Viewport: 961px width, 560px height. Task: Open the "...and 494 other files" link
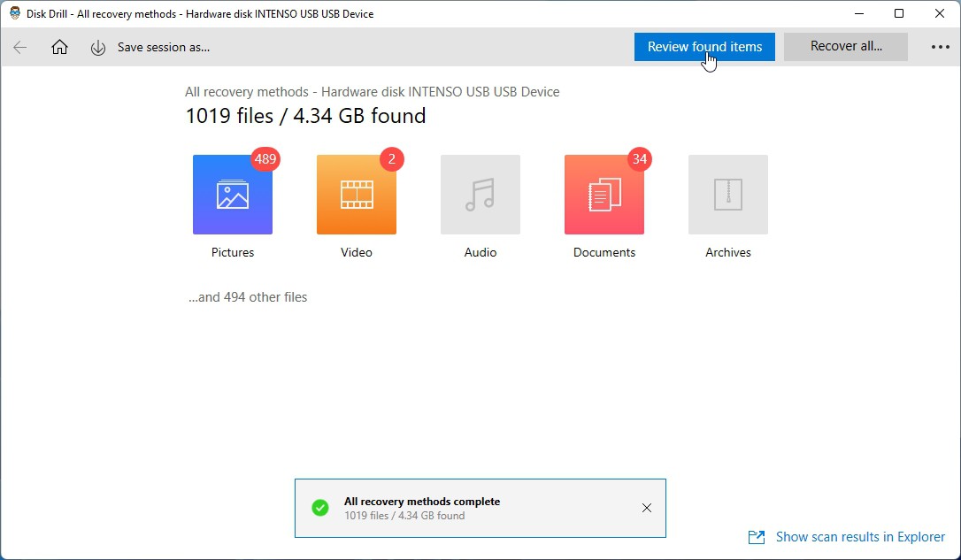click(248, 297)
